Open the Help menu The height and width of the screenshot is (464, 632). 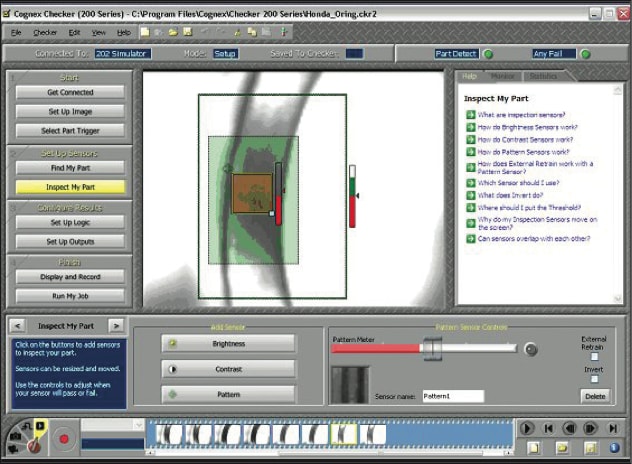pyautogui.click(x=124, y=33)
